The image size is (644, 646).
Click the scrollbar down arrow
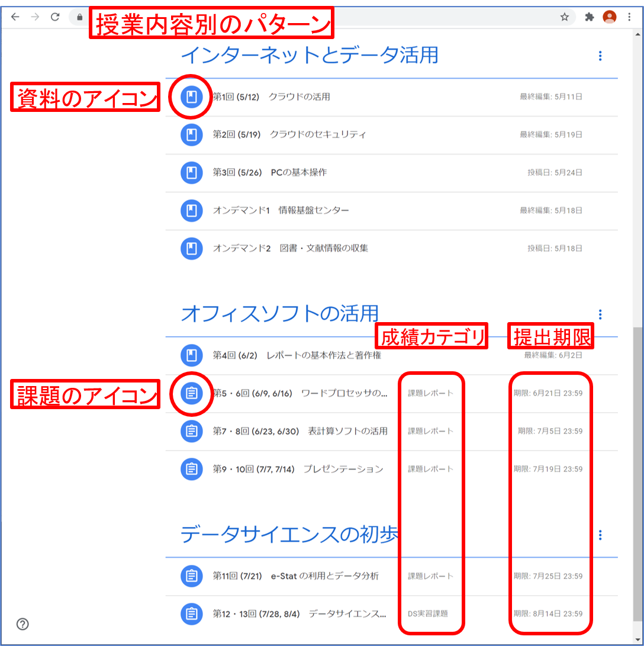pos(638,639)
